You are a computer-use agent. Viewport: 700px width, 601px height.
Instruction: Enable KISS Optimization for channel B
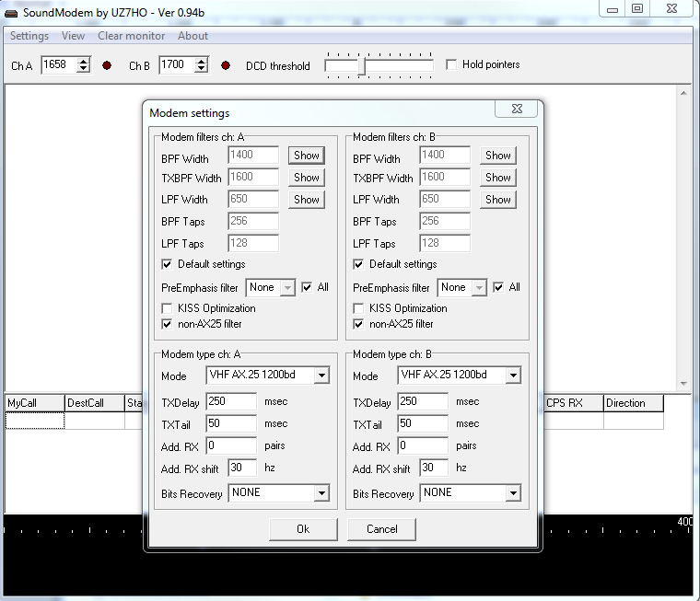click(x=358, y=308)
